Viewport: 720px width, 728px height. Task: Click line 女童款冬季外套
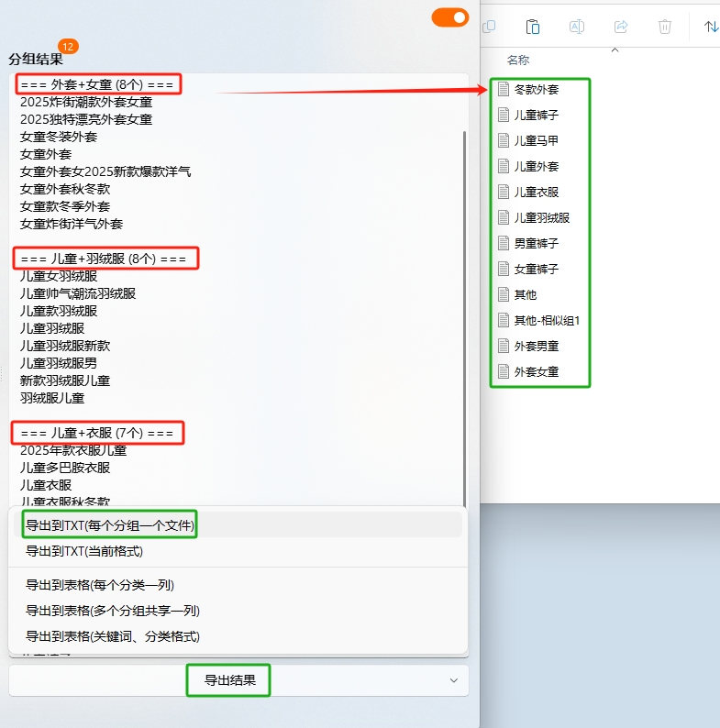pyautogui.click(x=65, y=206)
